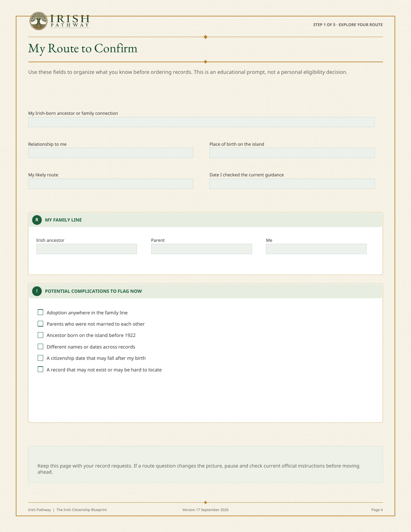Image resolution: width=411 pixels, height=532 pixels.
Task: Click the Irish Pathway tree logo
Action: (x=38, y=21)
